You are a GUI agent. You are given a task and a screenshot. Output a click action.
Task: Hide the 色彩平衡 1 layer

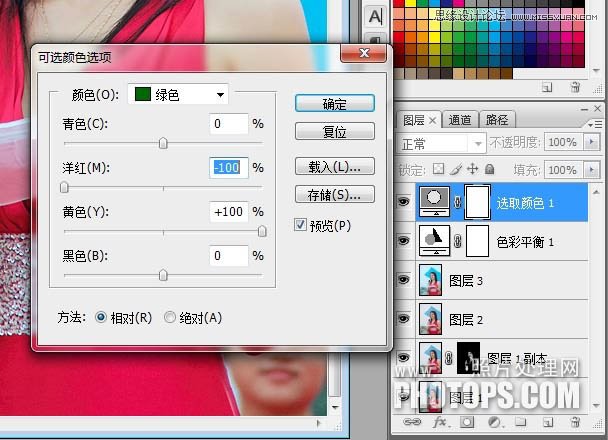403,241
